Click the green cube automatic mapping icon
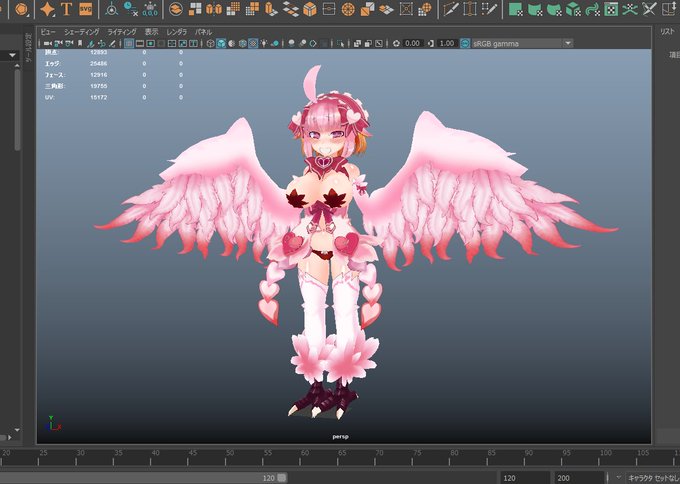This screenshot has height=484, width=680. point(573,9)
